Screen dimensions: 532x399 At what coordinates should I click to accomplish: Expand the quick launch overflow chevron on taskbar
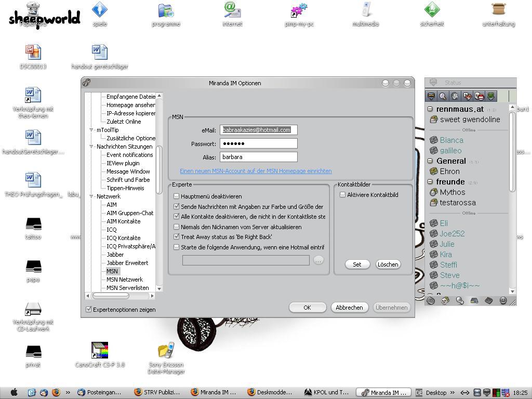(x=68, y=393)
